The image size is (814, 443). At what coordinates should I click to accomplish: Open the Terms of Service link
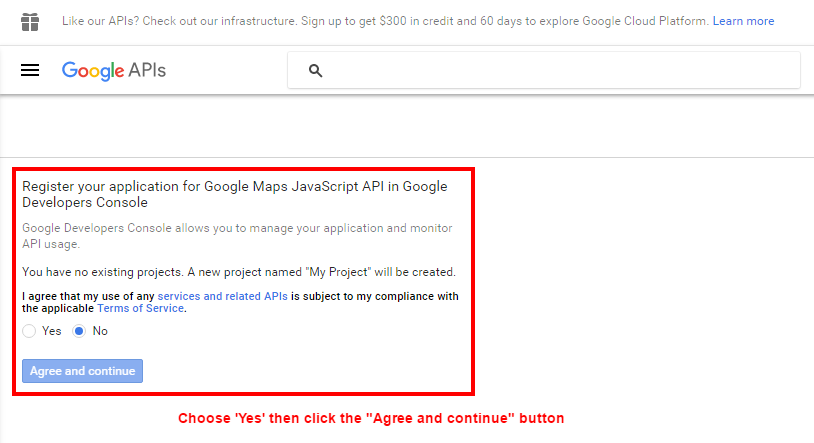pos(140,308)
